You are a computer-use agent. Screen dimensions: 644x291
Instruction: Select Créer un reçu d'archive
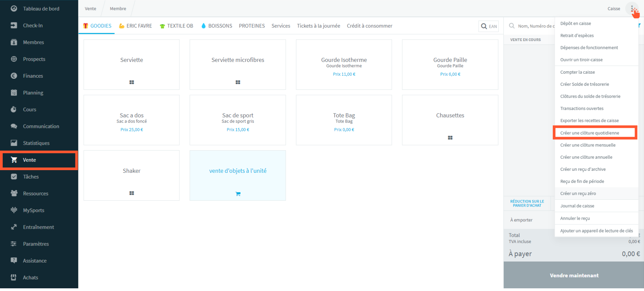point(596,169)
